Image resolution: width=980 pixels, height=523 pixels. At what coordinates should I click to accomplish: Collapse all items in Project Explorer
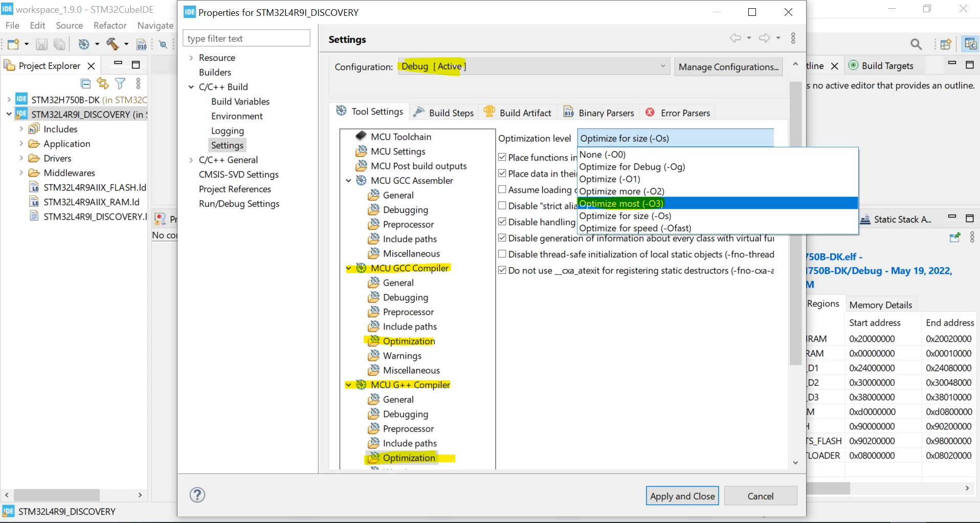[86, 83]
